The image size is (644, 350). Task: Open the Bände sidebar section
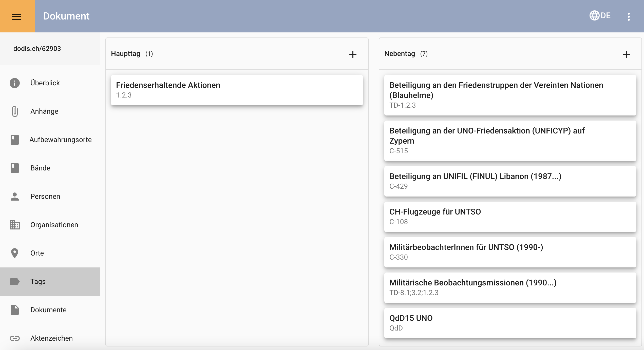pos(40,168)
